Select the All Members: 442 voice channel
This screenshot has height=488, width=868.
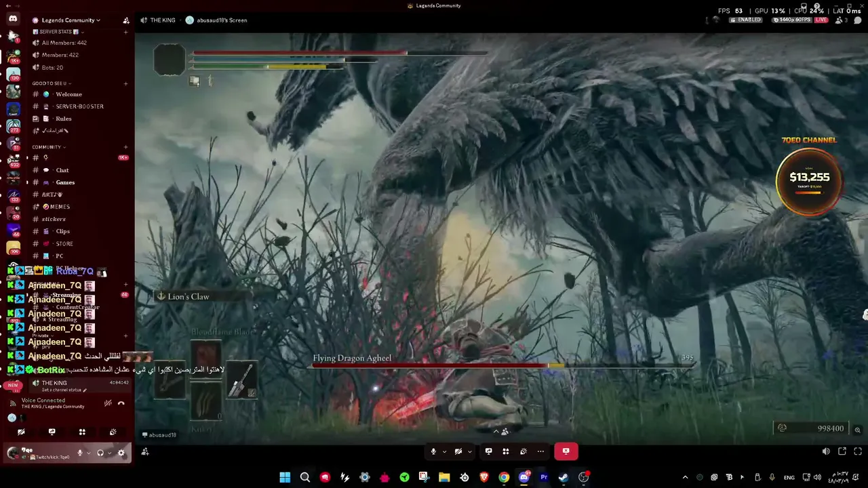tap(80, 43)
